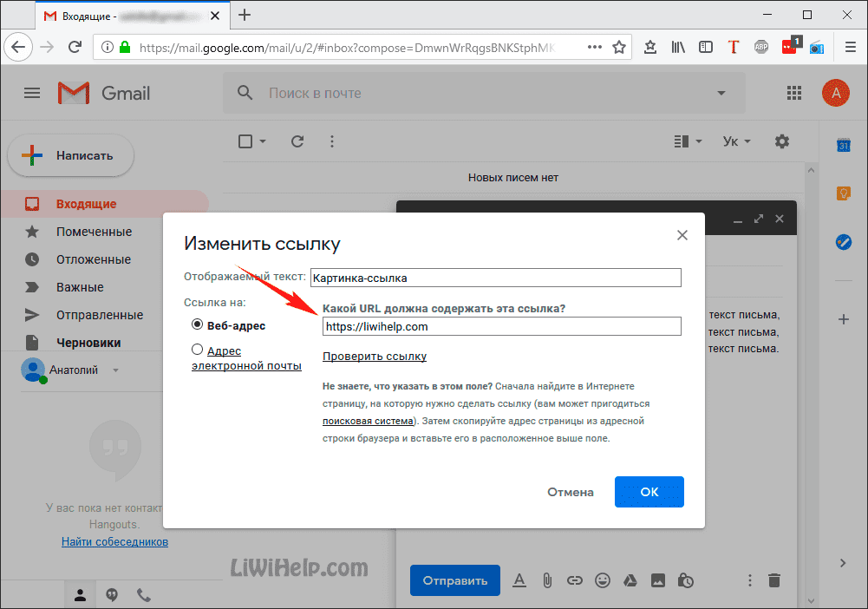Viewport: 868px width, 609px height.
Task: Toggle the select-all messages checkbox
Action: point(245,141)
